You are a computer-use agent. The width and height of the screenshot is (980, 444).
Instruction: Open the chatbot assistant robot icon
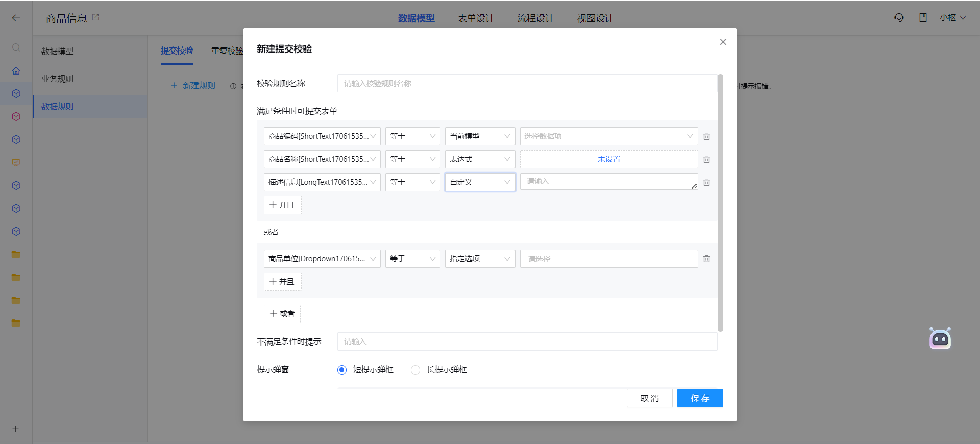pyautogui.click(x=940, y=338)
